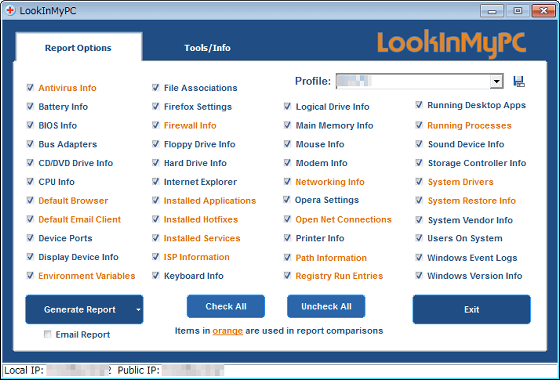Toggle Printer Info checkbox
Viewport: 560px width, 380px height.
tap(287, 238)
